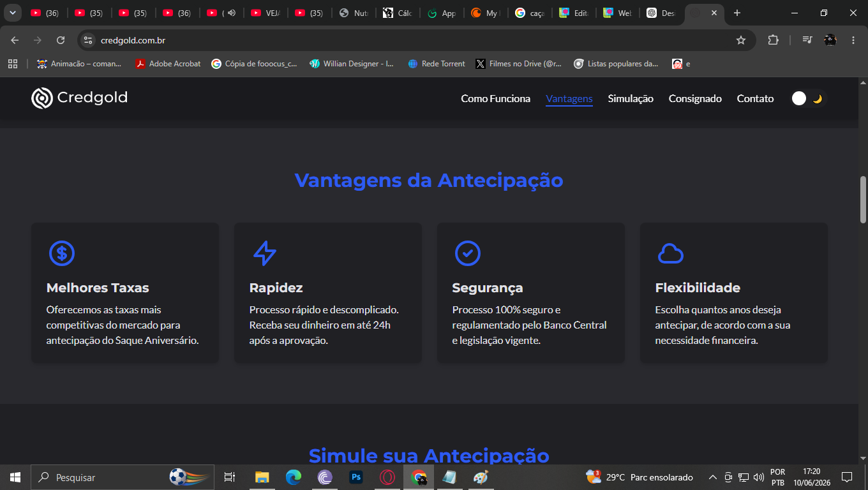This screenshot has width=868, height=490.
Task: Open a new tab with the plus button
Action: coord(737,13)
